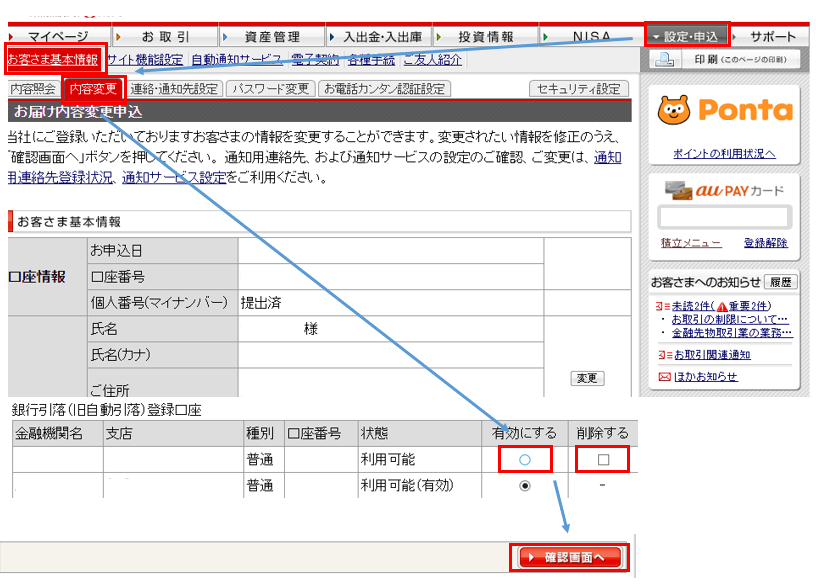Open the 投資情報 menu tab

coord(486,36)
